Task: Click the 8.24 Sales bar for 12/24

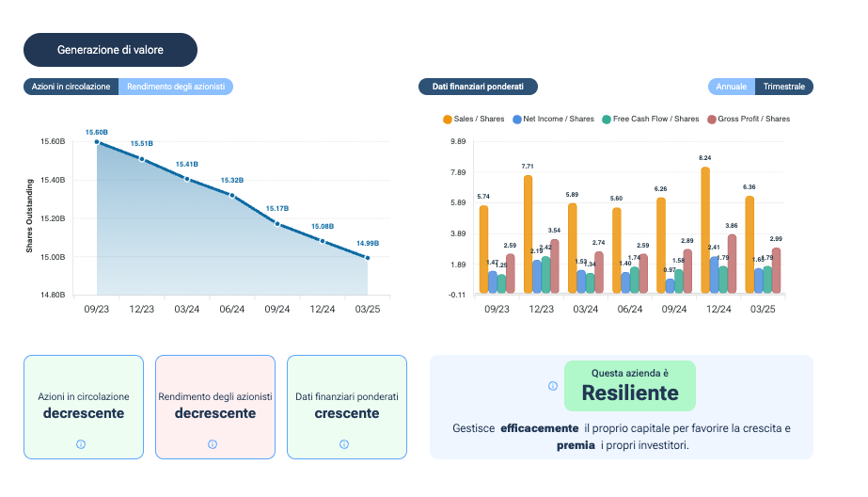Action: (x=705, y=230)
